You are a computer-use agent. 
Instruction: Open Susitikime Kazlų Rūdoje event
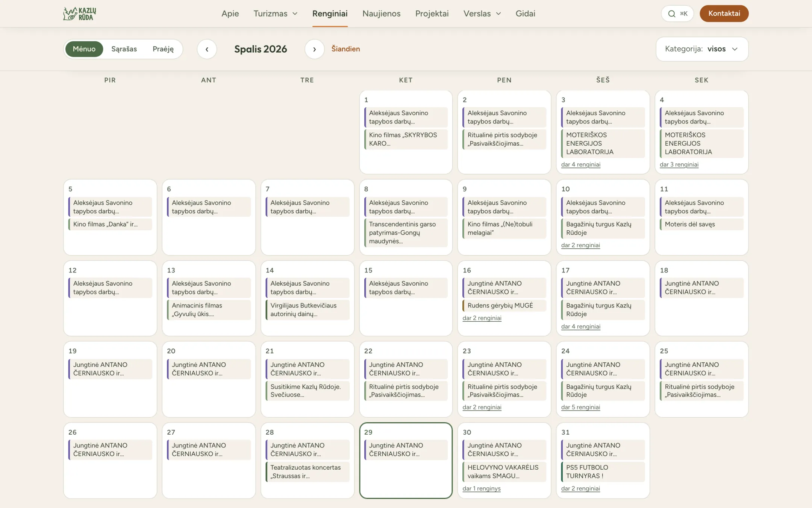[x=307, y=391]
